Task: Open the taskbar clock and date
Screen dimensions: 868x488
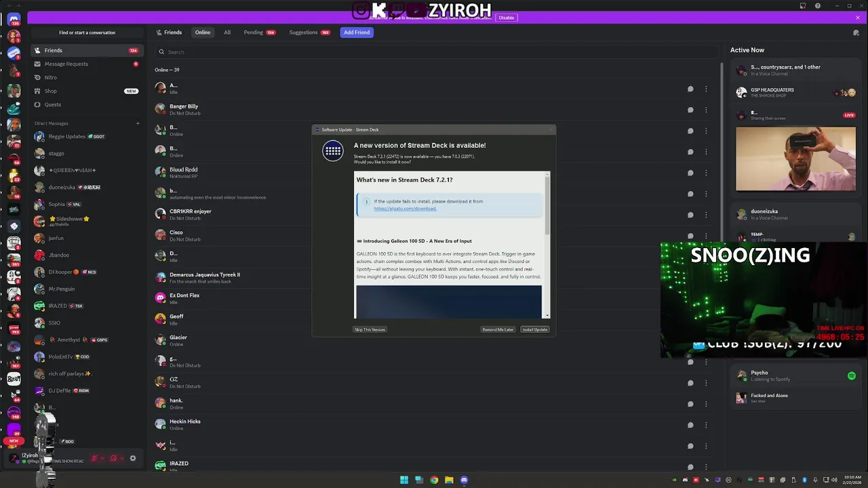Action: (x=851, y=480)
